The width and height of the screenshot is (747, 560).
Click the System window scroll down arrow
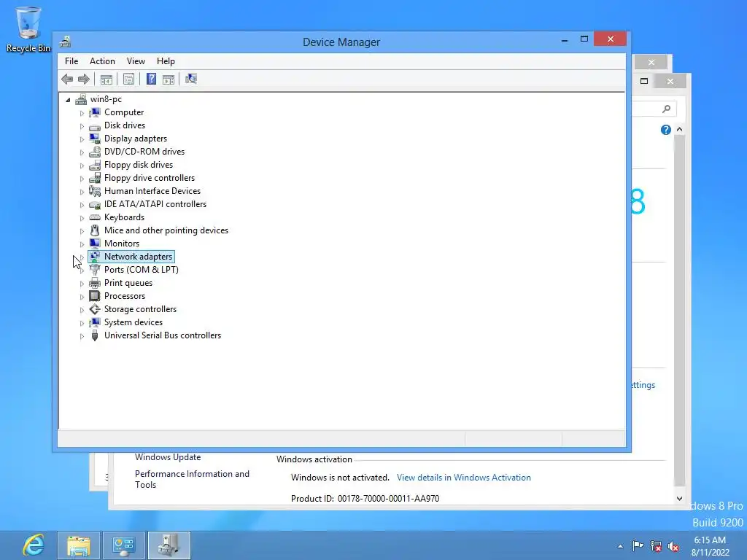pos(679,499)
